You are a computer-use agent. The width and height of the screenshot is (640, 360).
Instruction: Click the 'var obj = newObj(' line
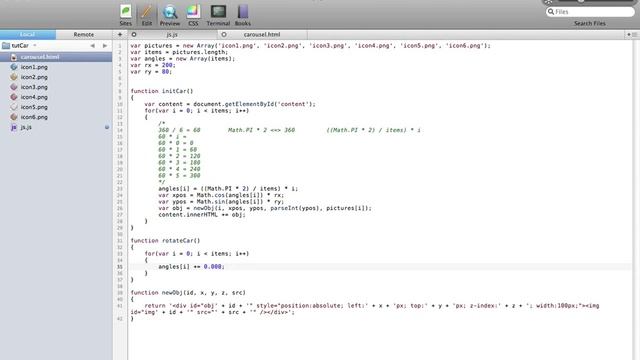click(x=265, y=208)
